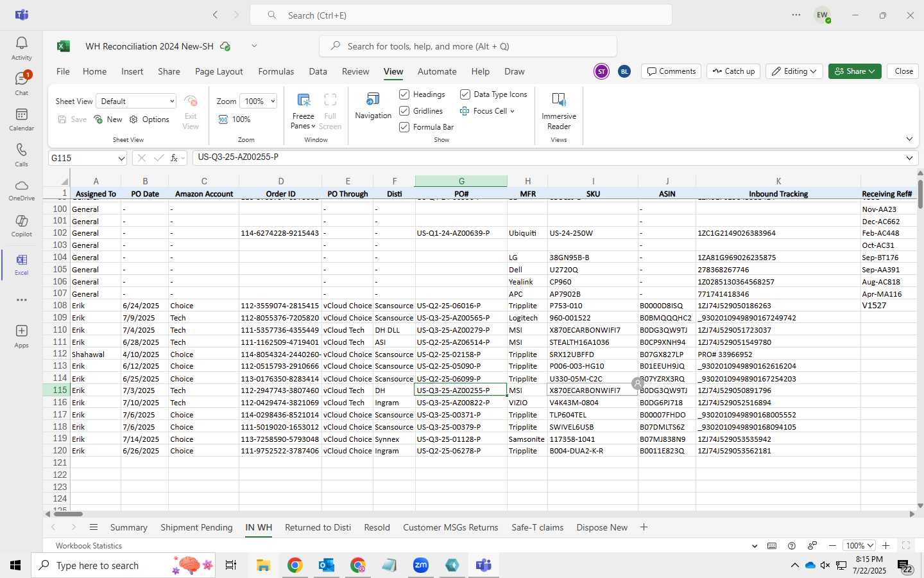
Task: Open Zoom from the taskbar
Action: [421, 565]
